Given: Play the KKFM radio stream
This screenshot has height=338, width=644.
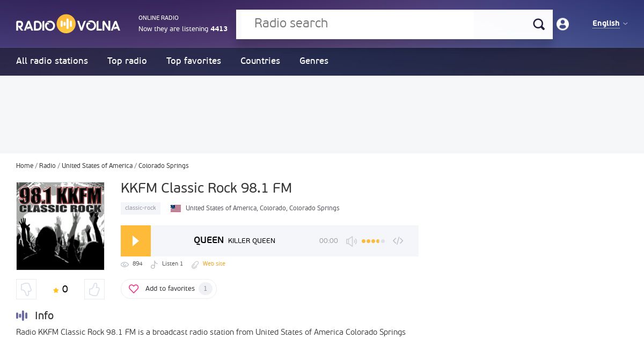Looking at the screenshot, I should coord(136,241).
